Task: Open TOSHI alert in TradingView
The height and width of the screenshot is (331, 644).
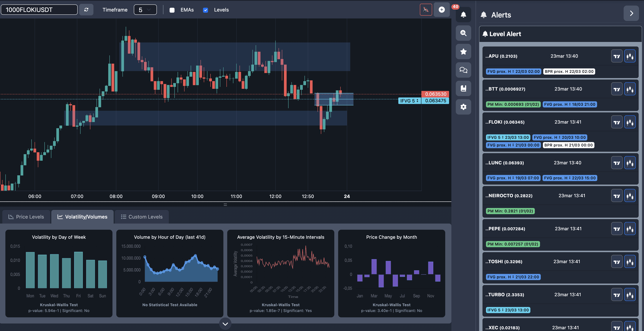Action: coord(617,262)
